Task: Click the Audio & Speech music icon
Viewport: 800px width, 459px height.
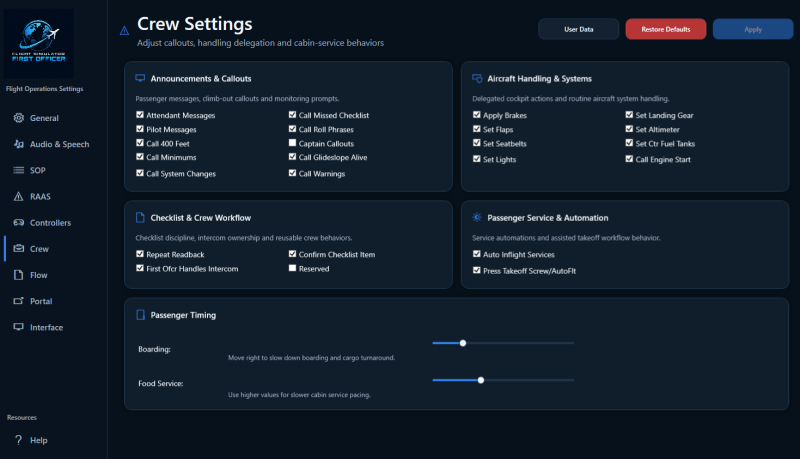Action: 18,144
